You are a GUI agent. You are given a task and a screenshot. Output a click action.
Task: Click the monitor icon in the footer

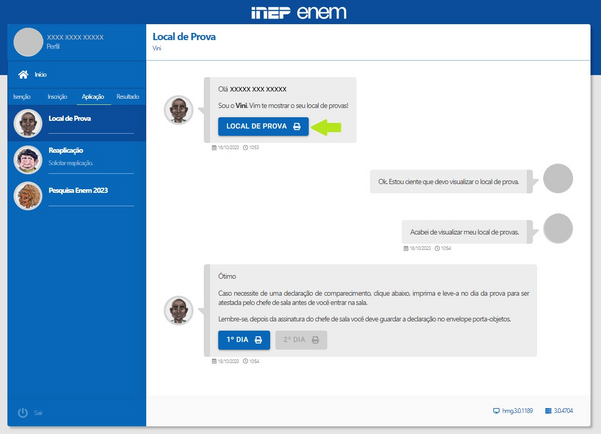pos(496,411)
